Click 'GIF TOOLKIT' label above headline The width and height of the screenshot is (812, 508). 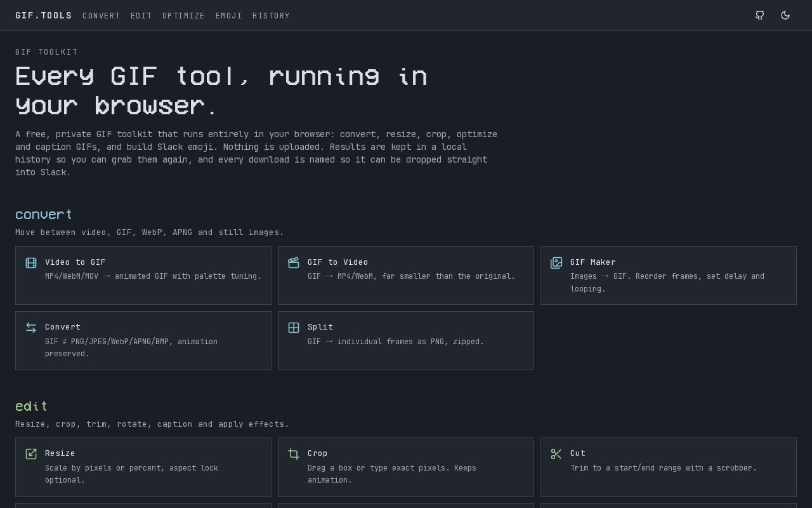[x=47, y=52]
